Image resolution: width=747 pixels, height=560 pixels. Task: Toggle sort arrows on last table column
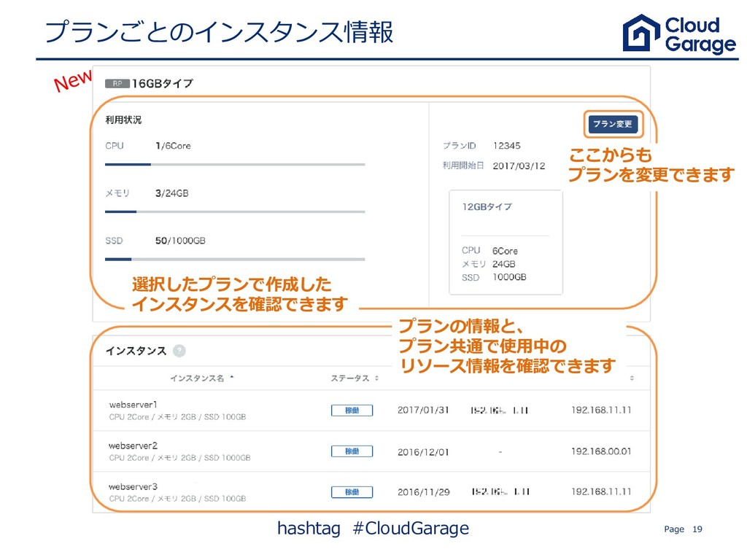632,378
